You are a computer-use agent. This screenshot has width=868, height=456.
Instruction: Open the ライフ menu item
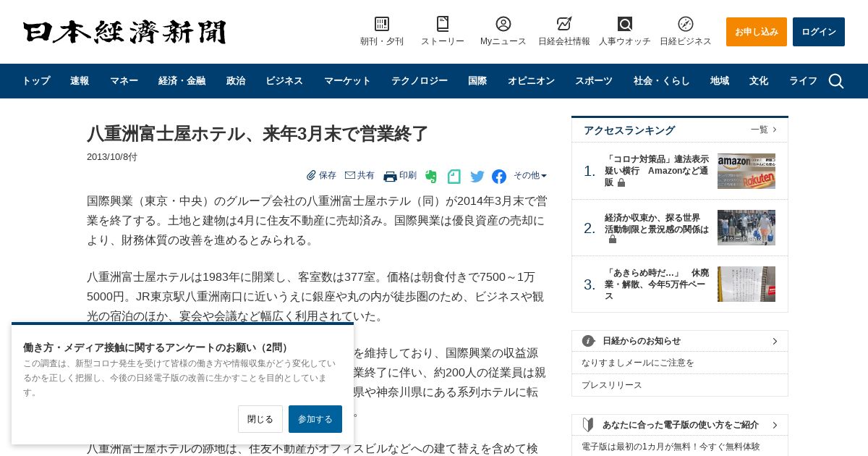point(803,81)
